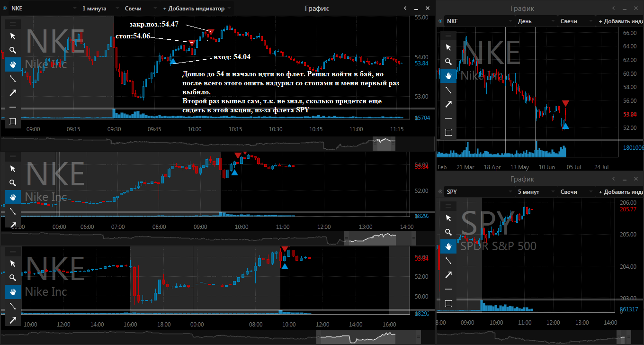Choose the hand pan tool in NKE day chart
The height and width of the screenshot is (345, 644).
(448, 76)
